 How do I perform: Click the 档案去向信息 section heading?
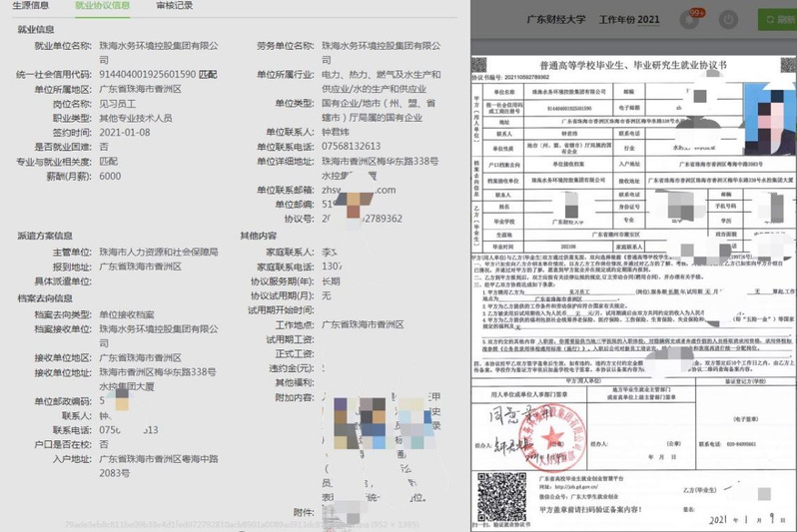point(45,297)
